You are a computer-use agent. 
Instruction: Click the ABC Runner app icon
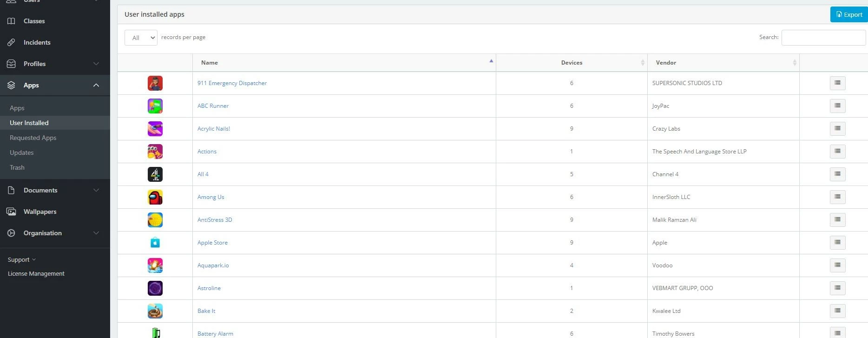pyautogui.click(x=155, y=106)
